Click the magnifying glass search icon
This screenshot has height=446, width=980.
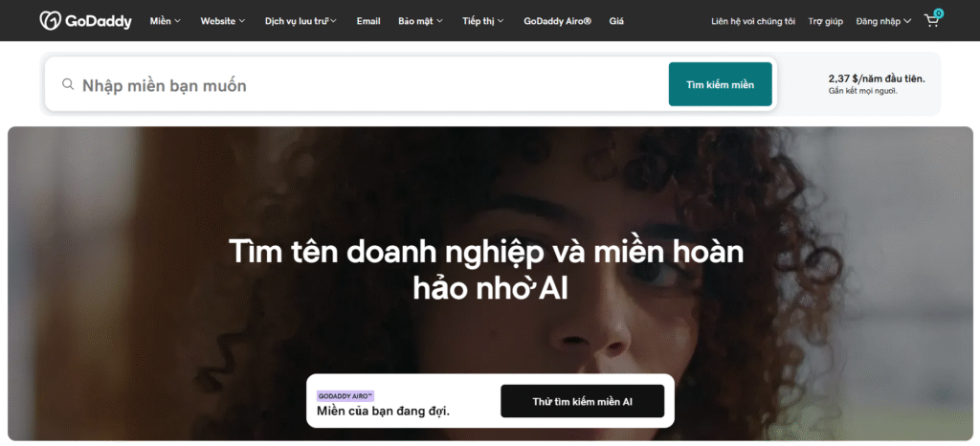point(68,84)
